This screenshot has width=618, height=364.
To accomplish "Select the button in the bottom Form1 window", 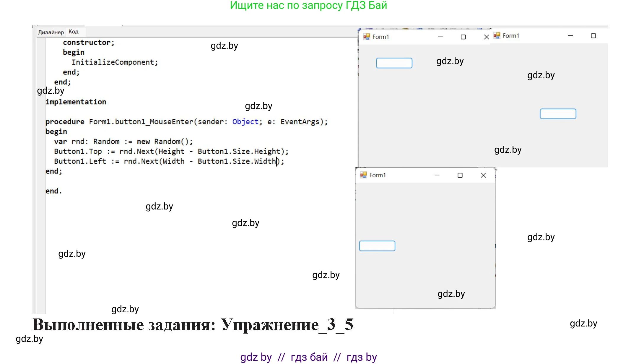I will pyautogui.click(x=377, y=246).
